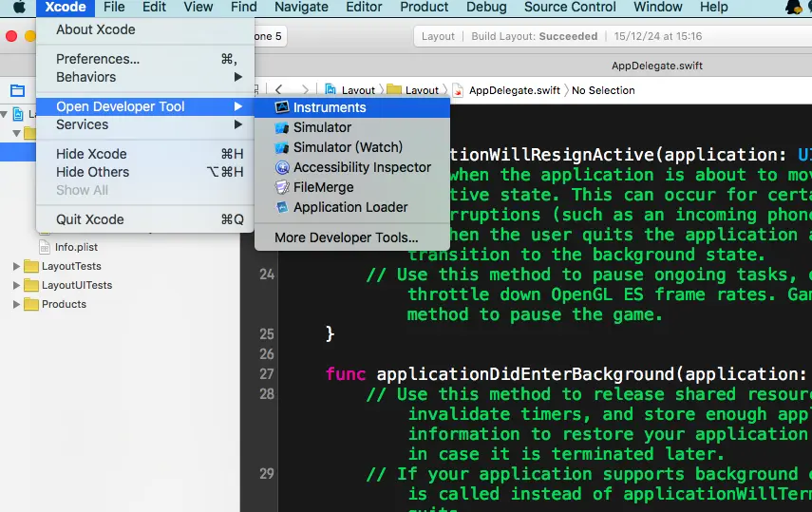
Task: Click No Selection in jump bar
Action: click(x=603, y=90)
